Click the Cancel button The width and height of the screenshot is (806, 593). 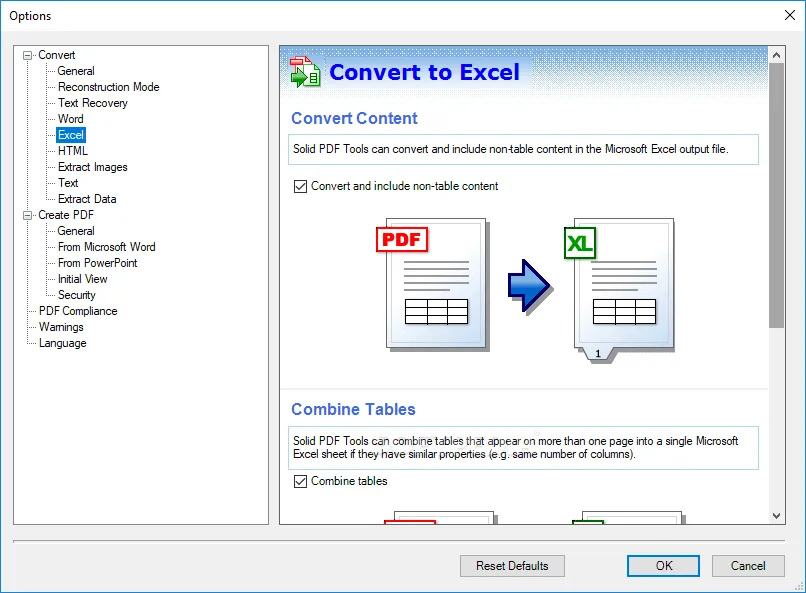tap(748, 566)
